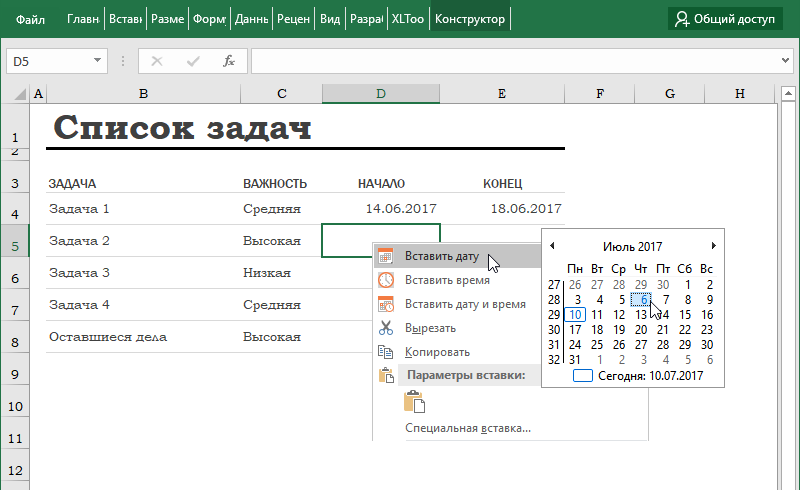Image resolution: width=800 pixels, height=490 pixels.
Task: Select day 18 in the July calendar
Action: pyautogui.click(x=597, y=329)
